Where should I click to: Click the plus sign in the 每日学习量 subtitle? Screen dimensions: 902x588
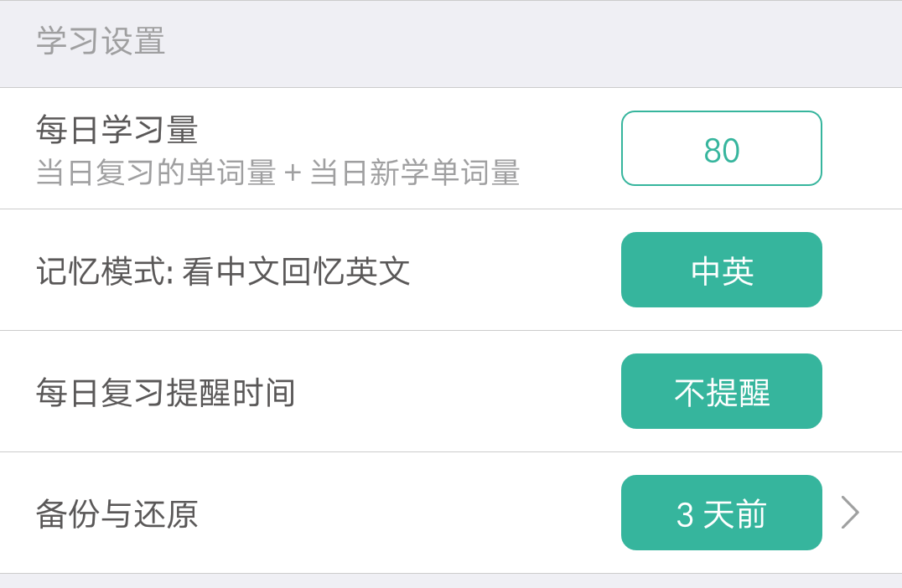[x=293, y=173]
